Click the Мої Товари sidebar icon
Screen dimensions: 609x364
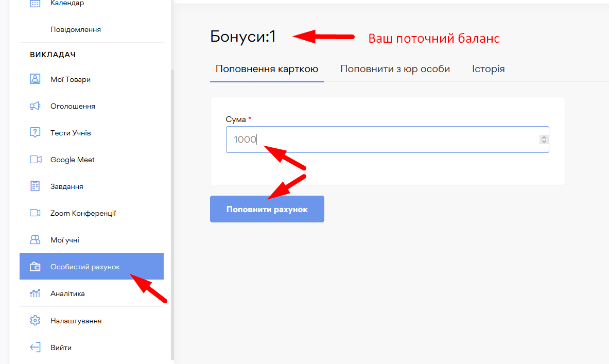click(x=35, y=79)
